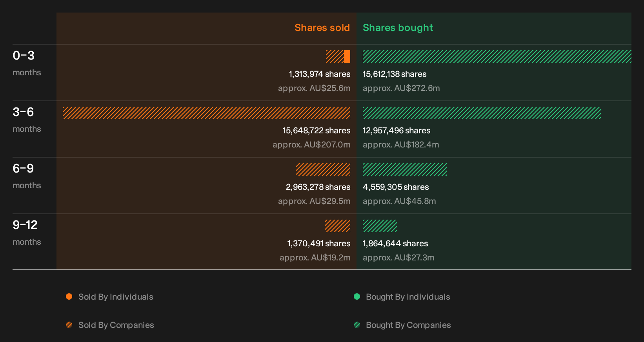The height and width of the screenshot is (342, 644).
Task: Click the 1,370,491 shares sold value
Action: click(x=319, y=244)
